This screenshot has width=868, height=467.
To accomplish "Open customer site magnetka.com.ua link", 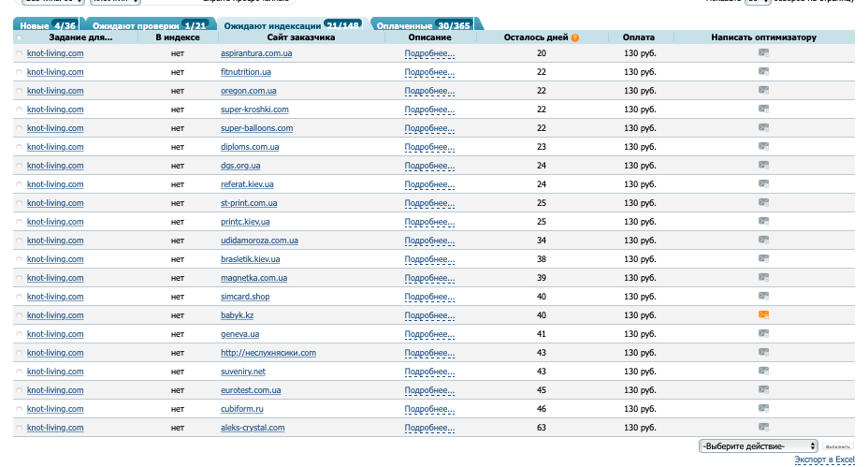I will click(x=254, y=278).
